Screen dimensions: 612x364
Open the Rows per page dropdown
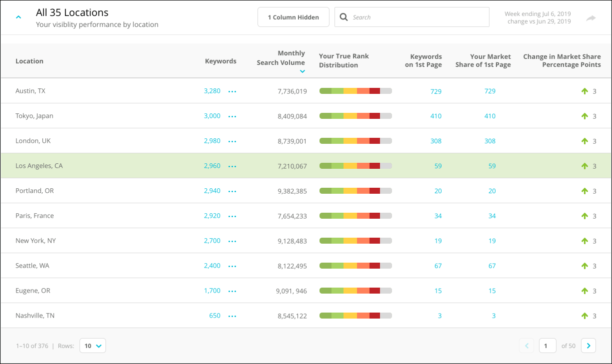92,346
